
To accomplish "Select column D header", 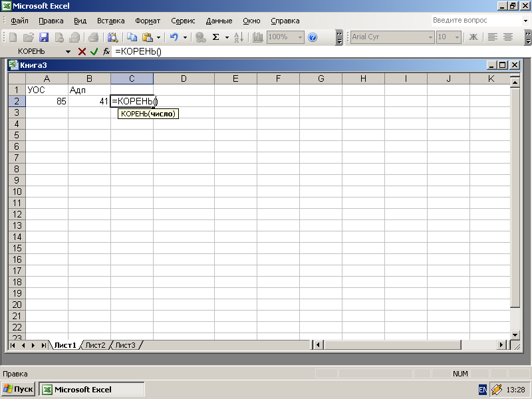I will [x=184, y=78].
